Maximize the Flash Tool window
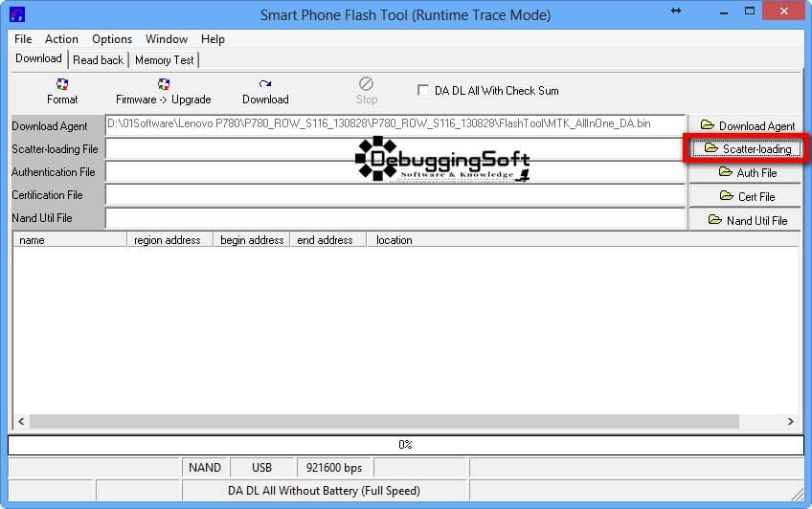This screenshot has width=812, height=509. tap(750, 11)
